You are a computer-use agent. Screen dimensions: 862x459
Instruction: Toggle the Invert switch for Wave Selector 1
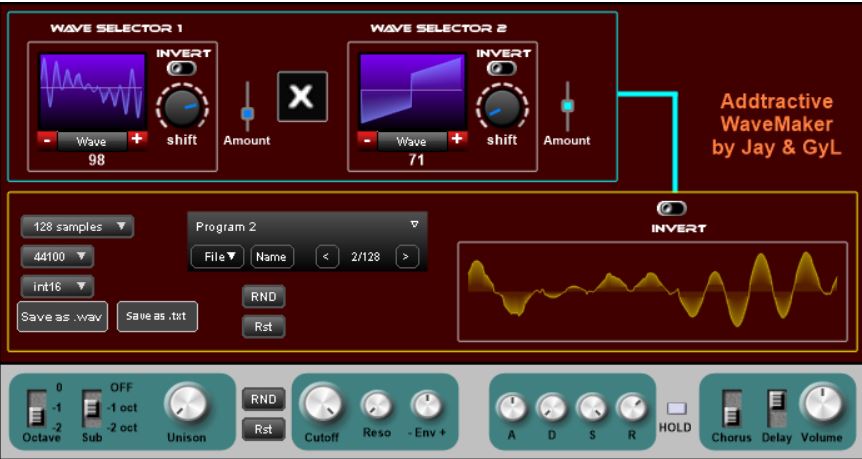tap(182, 68)
